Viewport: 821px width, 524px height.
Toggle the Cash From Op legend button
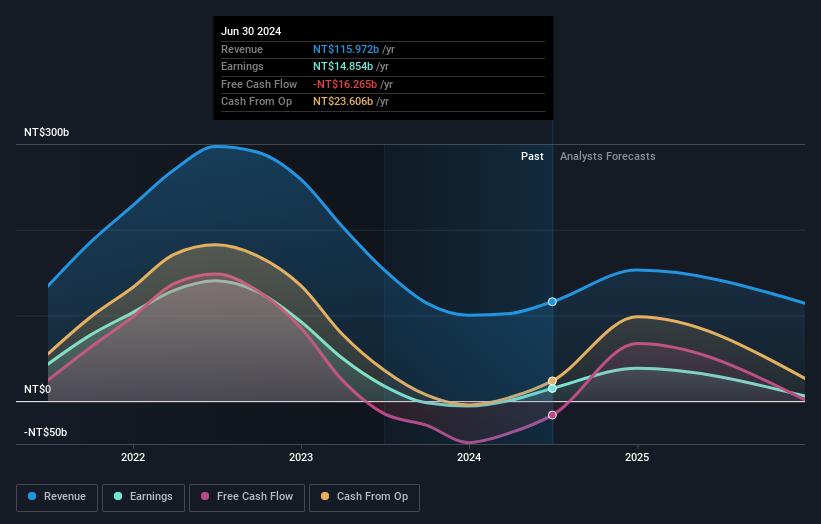point(364,497)
